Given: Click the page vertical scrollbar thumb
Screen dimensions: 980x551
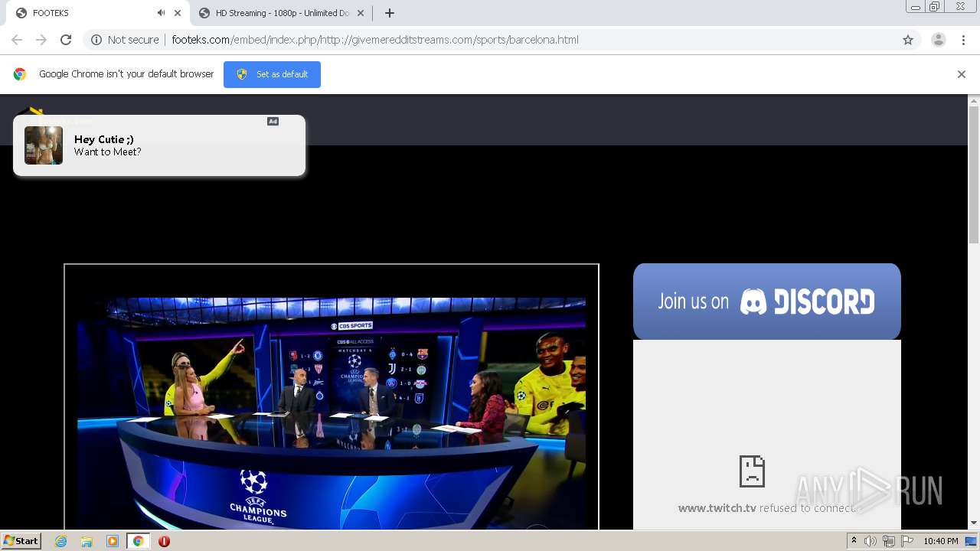Looking at the screenshot, I should tap(974, 176).
